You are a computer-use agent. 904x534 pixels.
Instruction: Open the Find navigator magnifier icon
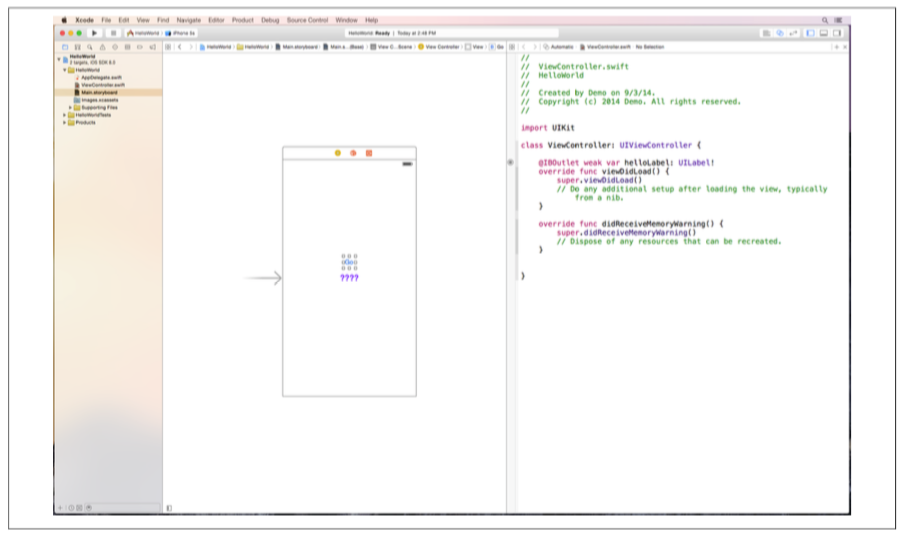tap(89, 47)
